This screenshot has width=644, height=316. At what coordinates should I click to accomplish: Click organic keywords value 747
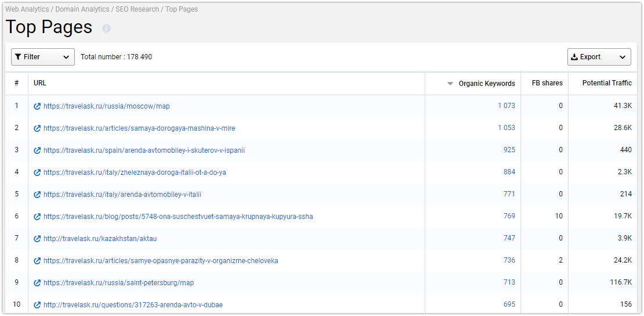coord(509,238)
